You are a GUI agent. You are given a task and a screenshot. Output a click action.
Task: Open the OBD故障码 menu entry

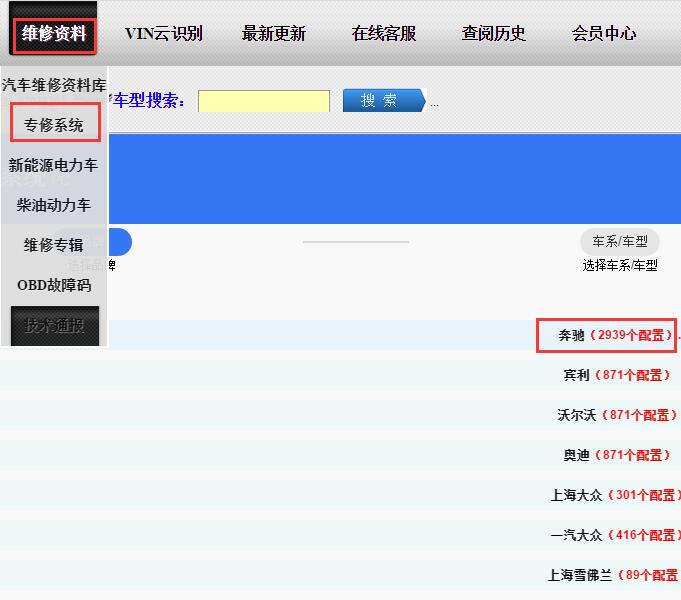tap(54, 285)
